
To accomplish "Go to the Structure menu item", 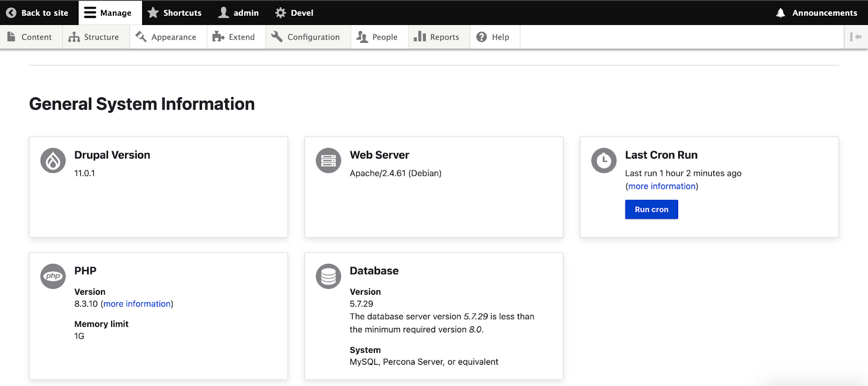I will coord(96,37).
